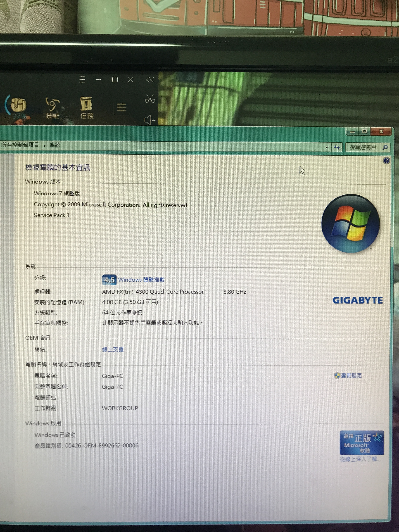Click the 搜尋控制台 search field
The image size is (399, 532).
pyautogui.click(x=363, y=147)
